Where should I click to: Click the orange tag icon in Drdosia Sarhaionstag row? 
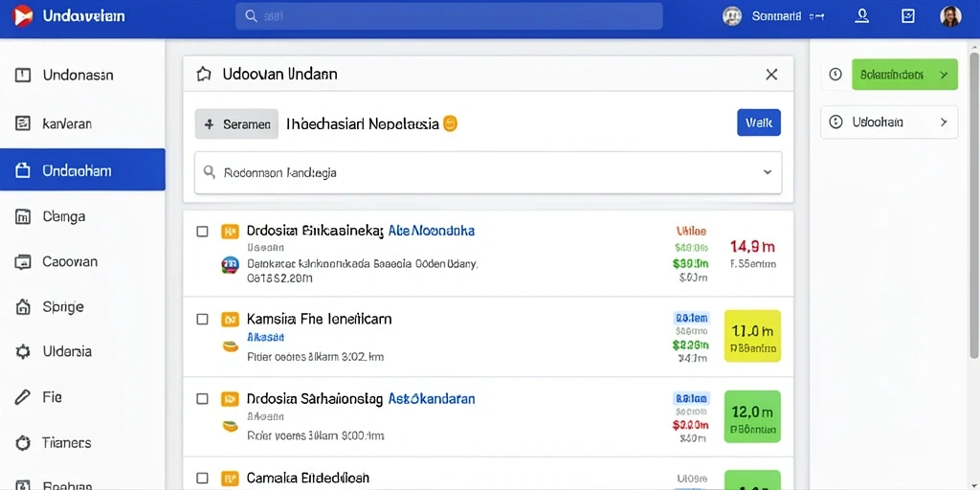(230, 399)
